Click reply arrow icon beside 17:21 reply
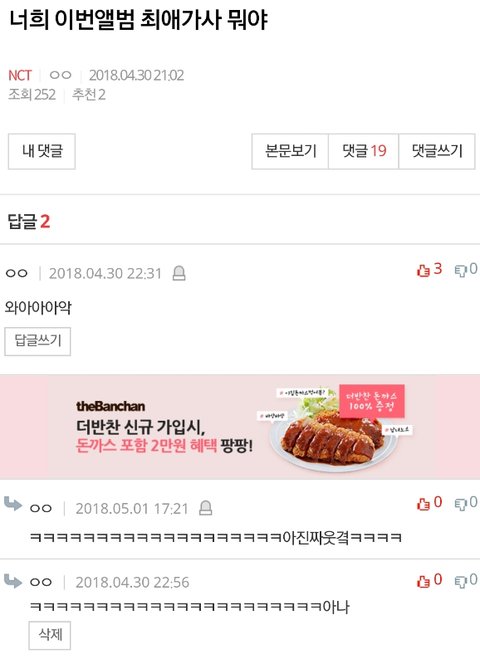The image size is (480, 664). pyautogui.click(x=13, y=504)
